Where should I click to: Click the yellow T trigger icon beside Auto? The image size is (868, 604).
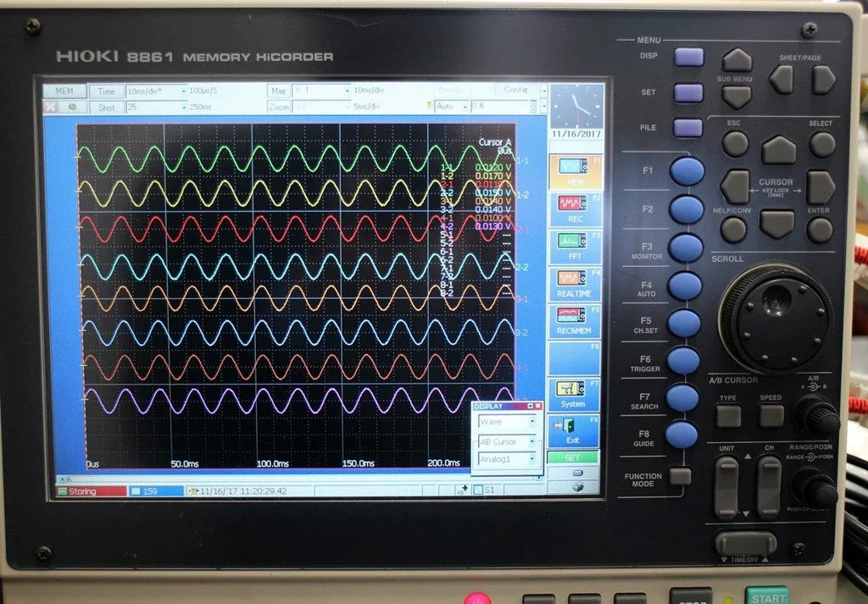tap(429, 106)
